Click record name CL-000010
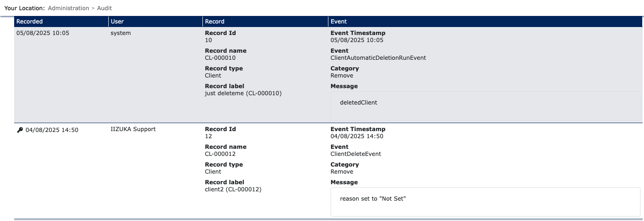 (x=220, y=58)
